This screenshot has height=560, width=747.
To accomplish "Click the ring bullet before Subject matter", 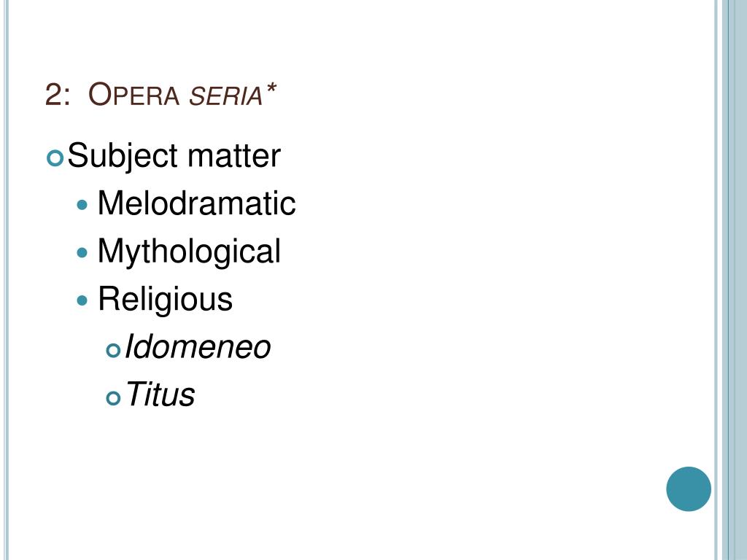I will click(55, 158).
